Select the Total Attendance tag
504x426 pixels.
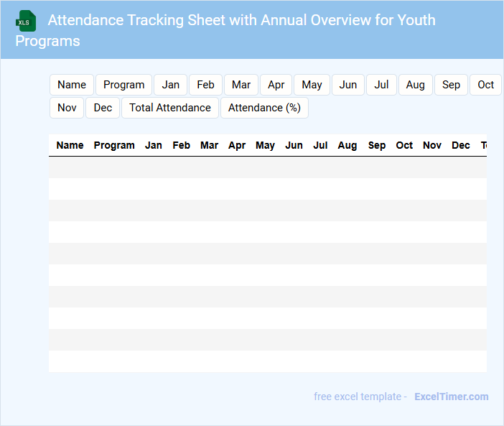click(x=170, y=108)
